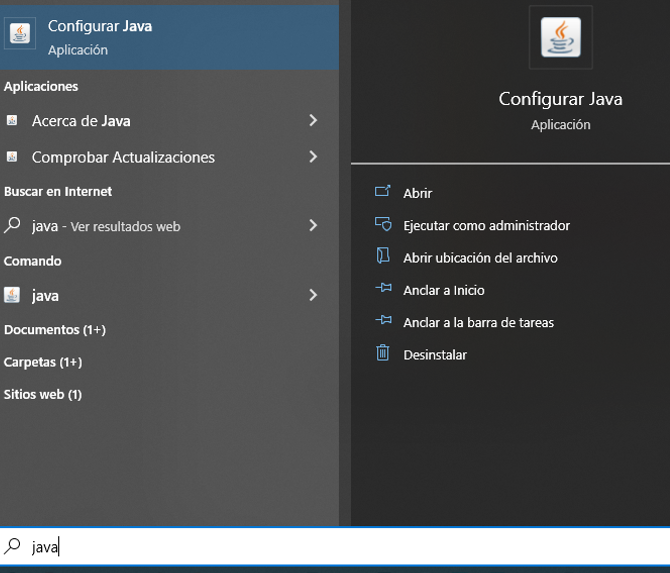The height and width of the screenshot is (573, 670).
Task: Select Abrir in the actions list
Action: point(417,193)
